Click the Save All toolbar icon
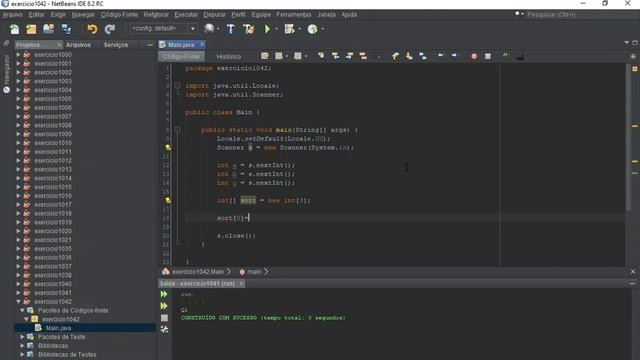640x360 pixels. (66, 29)
